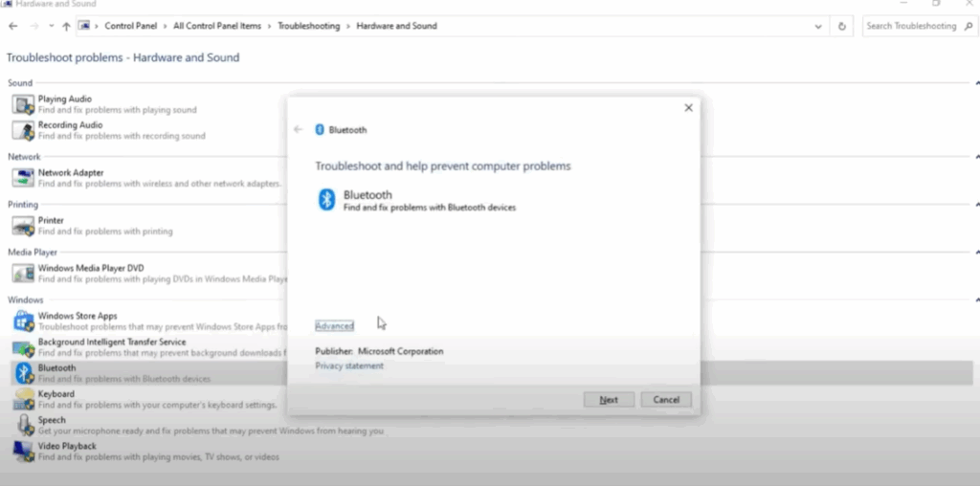The width and height of the screenshot is (980, 486).
Task: Click 'Find and fix problems with recording sound'
Action: tap(122, 136)
